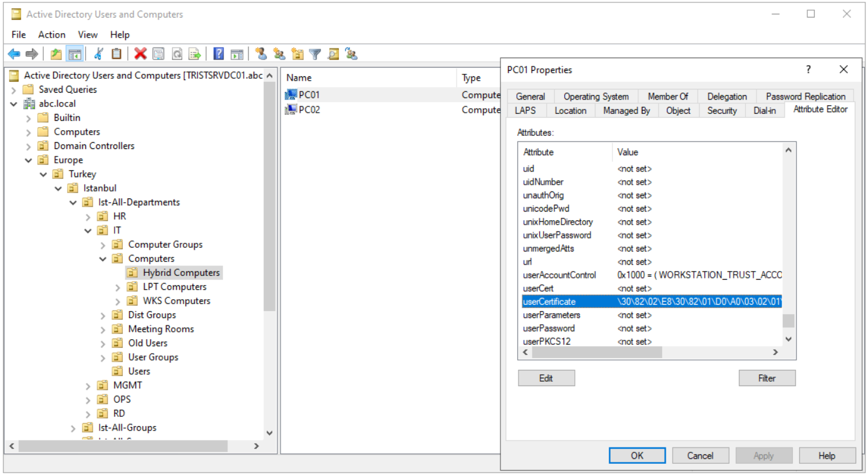This screenshot has height=475, width=868.
Task: Click console tree scrollbar down arrow
Action: [270, 433]
